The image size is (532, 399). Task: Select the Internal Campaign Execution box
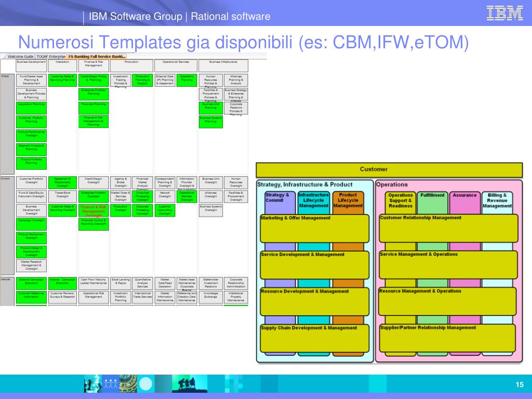pyautogui.click(x=62, y=283)
